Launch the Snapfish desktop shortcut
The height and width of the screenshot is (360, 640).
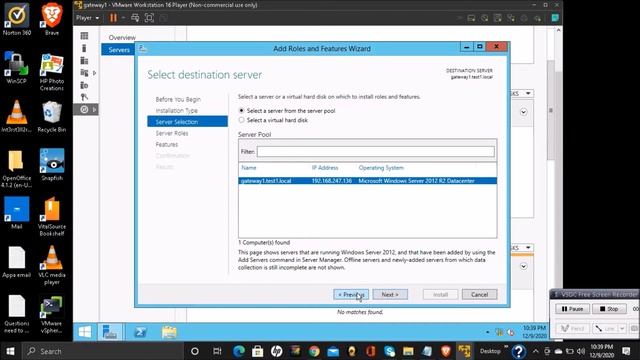[52, 164]
